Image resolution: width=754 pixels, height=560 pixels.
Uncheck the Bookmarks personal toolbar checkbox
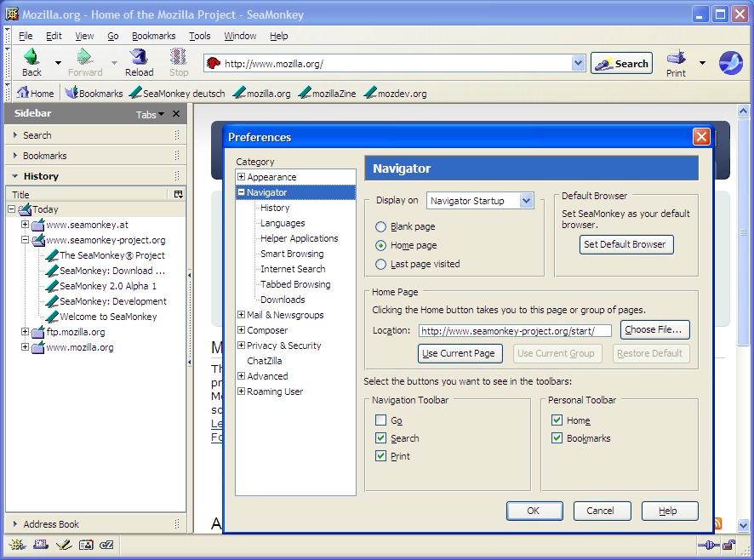click(557, 438)
